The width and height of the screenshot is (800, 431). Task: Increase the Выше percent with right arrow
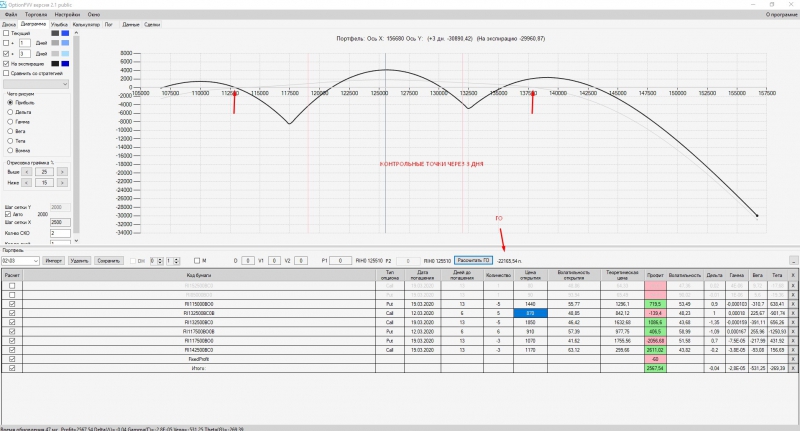click(x=62, y=172)
